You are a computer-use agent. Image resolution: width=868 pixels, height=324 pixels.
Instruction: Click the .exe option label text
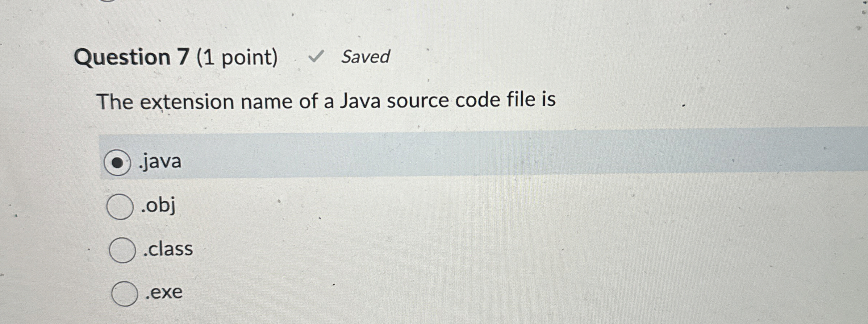(164, 292)
